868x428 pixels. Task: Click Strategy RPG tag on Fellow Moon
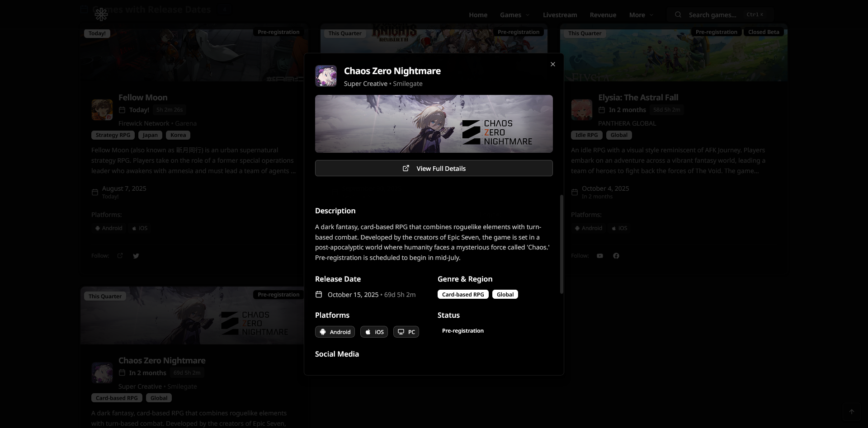coord(113,135)
